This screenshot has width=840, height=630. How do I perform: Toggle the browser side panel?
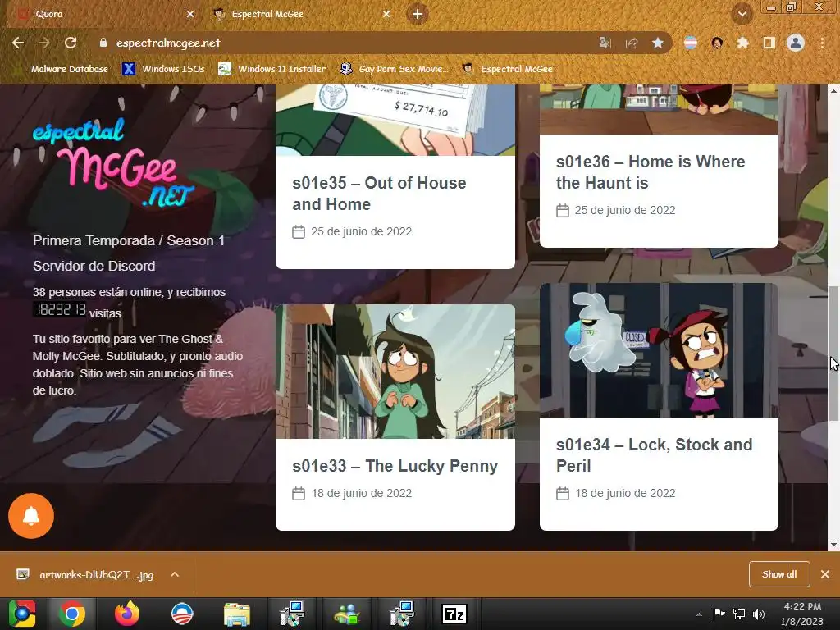point(769,43)
